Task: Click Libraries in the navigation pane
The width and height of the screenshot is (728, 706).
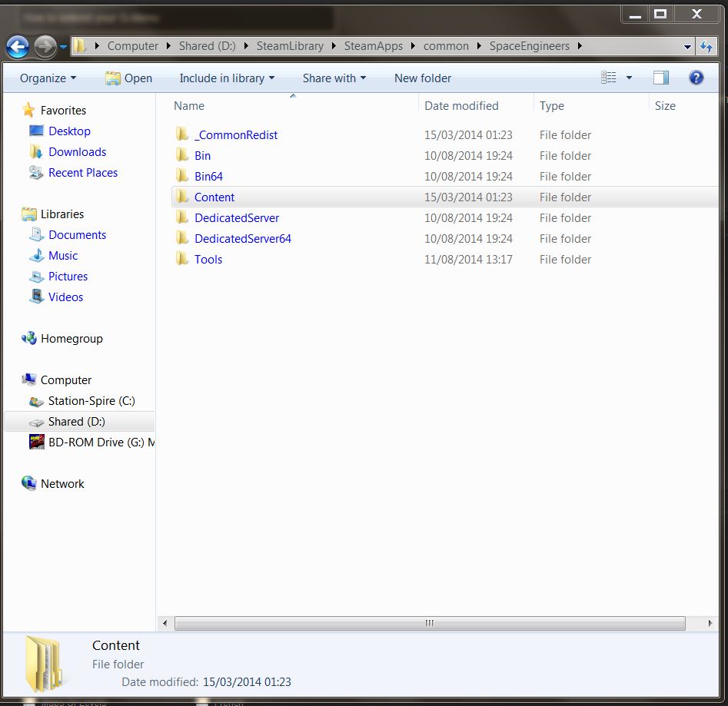Action: [x=61, y=214]
